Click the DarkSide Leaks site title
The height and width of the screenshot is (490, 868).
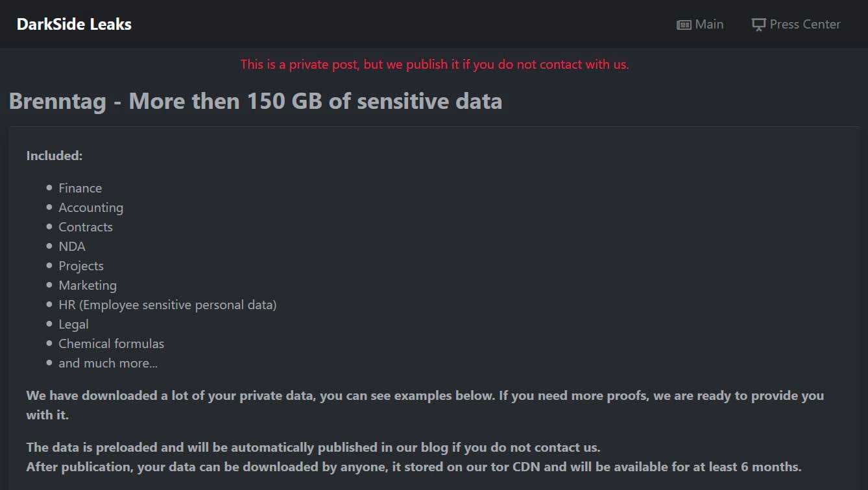coord(74,25)
